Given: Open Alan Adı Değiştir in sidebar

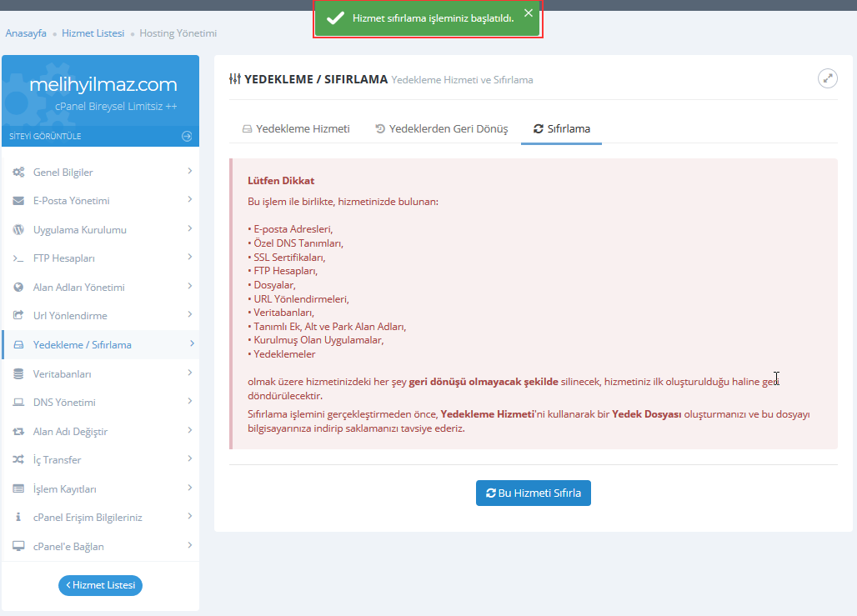Looking at the screenshot, I should [70, 432].
